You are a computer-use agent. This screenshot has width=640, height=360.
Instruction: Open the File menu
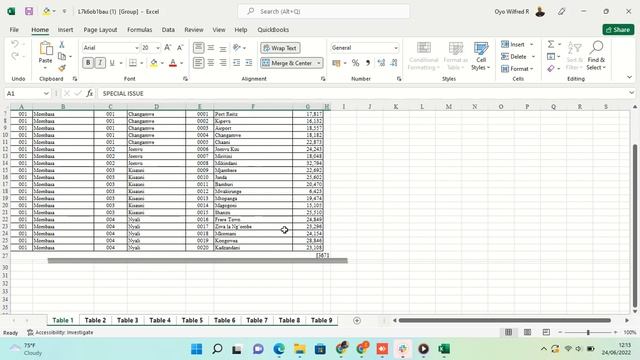tap(14, 30)
